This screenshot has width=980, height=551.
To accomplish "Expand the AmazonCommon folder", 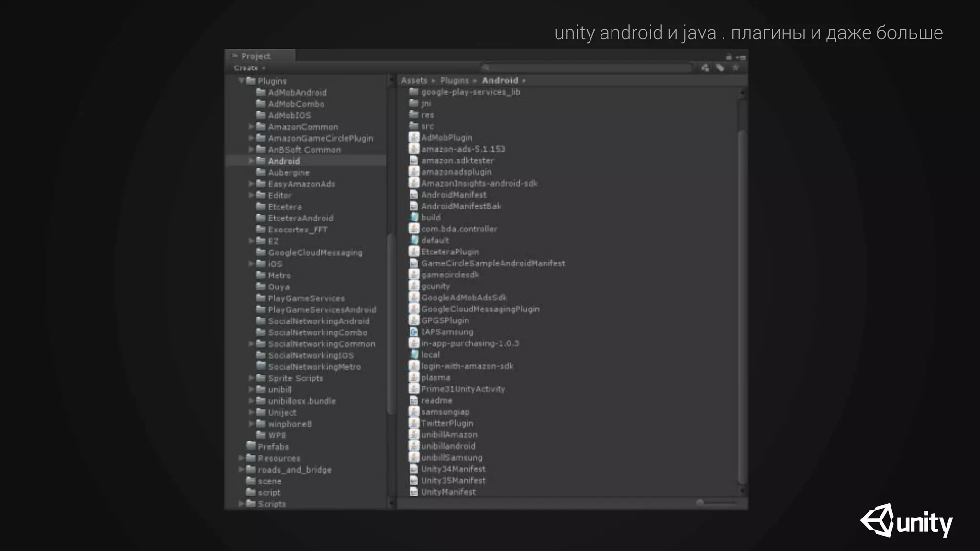I will click(x=251, y=127).
